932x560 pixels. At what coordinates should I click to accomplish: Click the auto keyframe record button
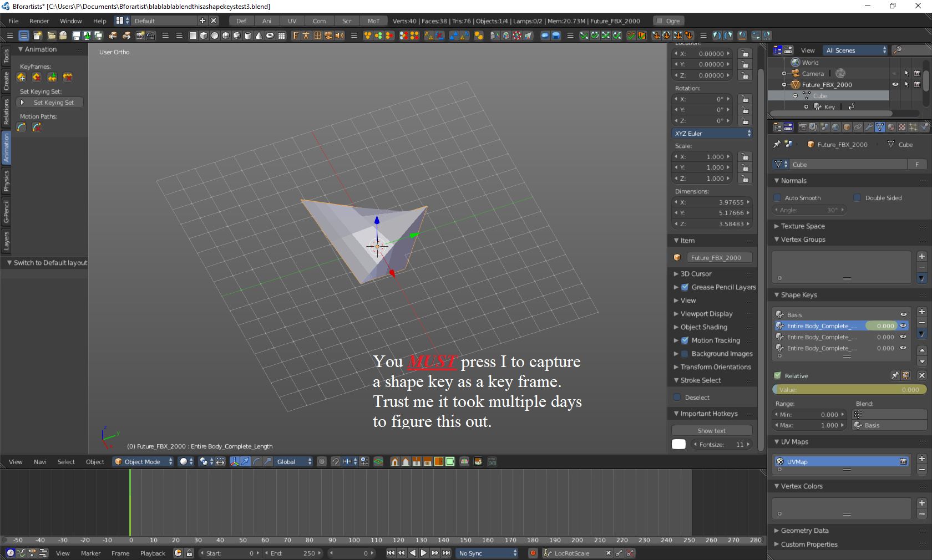(533, 553)
